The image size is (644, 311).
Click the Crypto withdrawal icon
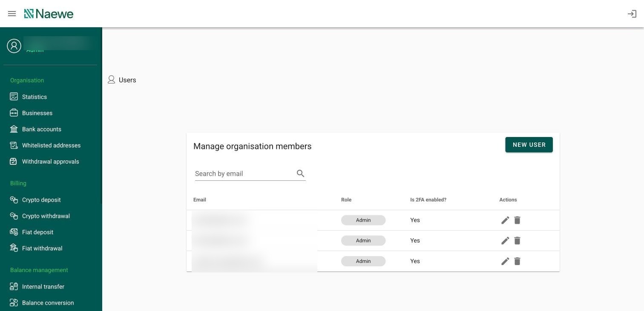click(x=14, y=216)
